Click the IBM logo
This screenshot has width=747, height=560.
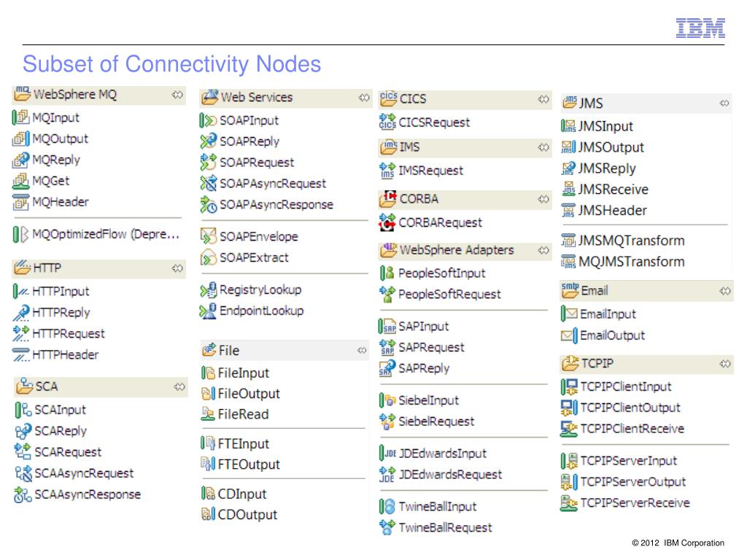[700, 28]
